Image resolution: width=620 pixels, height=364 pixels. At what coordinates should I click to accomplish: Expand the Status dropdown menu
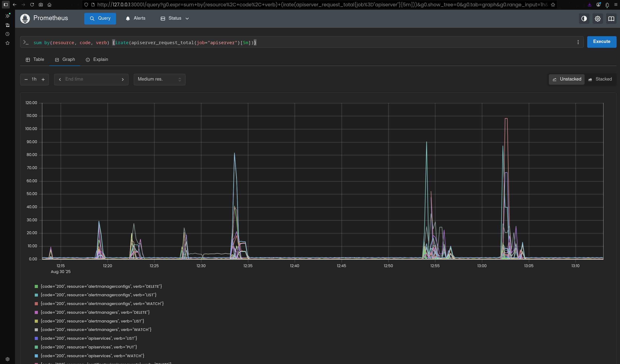175,18
